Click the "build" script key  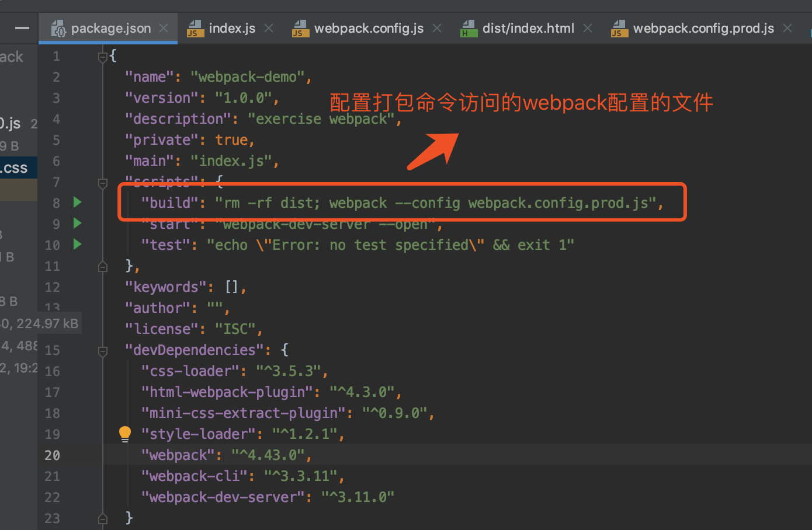coord(170,203)
